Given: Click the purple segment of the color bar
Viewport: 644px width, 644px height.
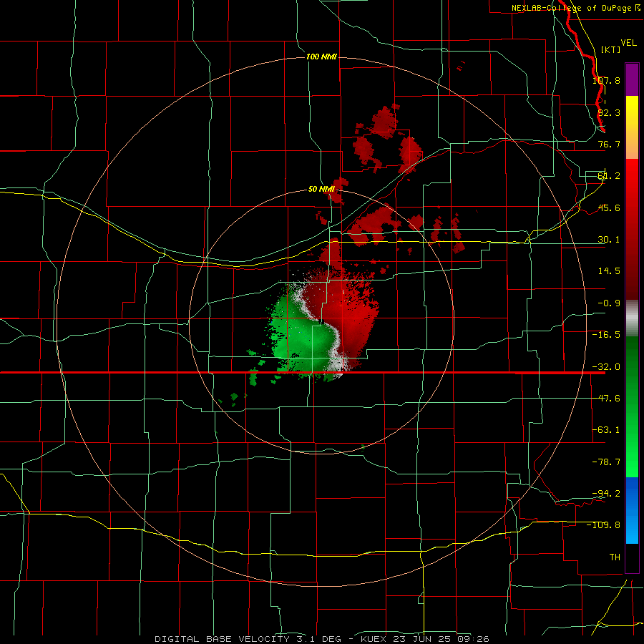Looking at the screenshot, I should click(632, 79).
